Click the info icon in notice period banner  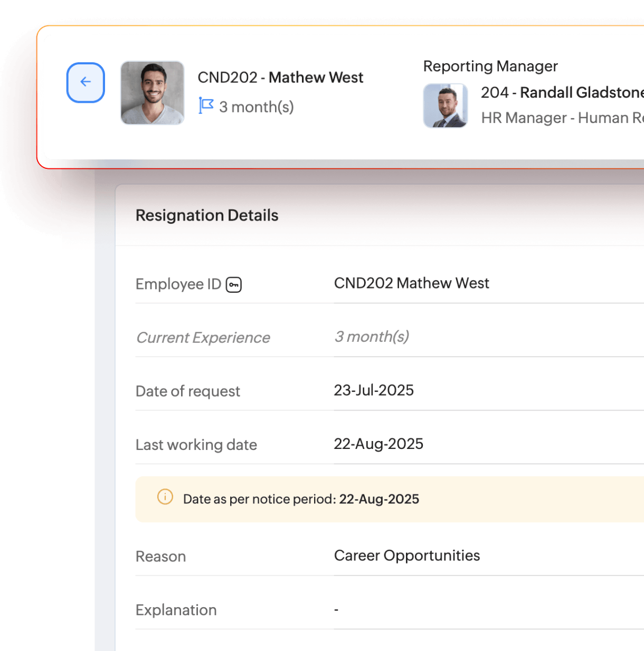point(165,497)
